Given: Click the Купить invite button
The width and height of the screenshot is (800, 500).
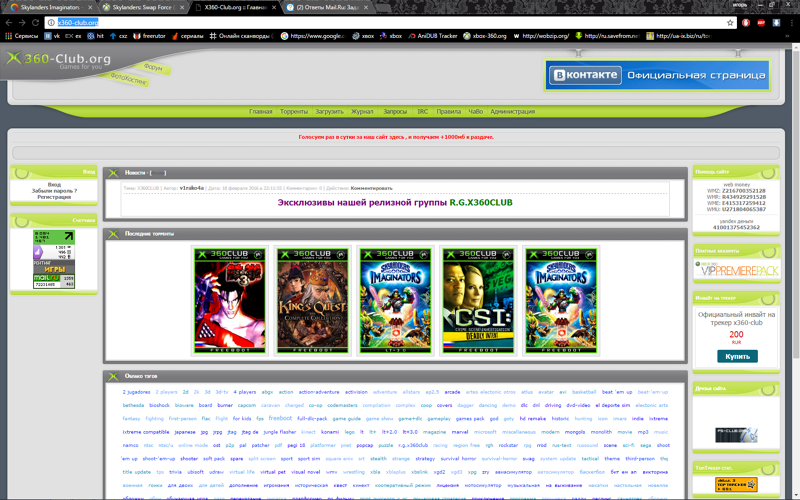Looking at the screenshot, I should (737, 356).
